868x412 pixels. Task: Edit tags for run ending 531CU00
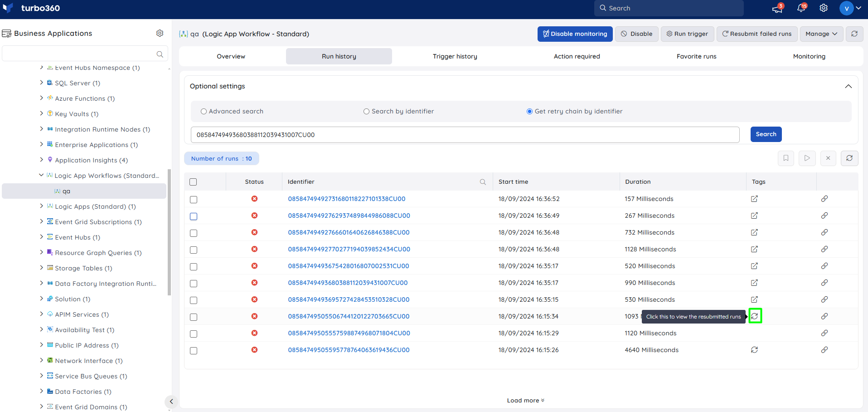tap(754, 266)
